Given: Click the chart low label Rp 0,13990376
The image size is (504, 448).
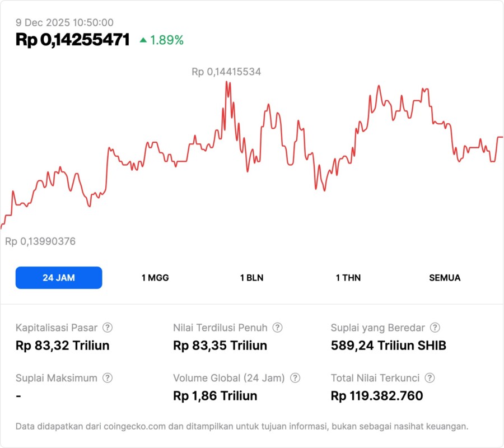Looking at the screenshot, I should pos(40,241).
